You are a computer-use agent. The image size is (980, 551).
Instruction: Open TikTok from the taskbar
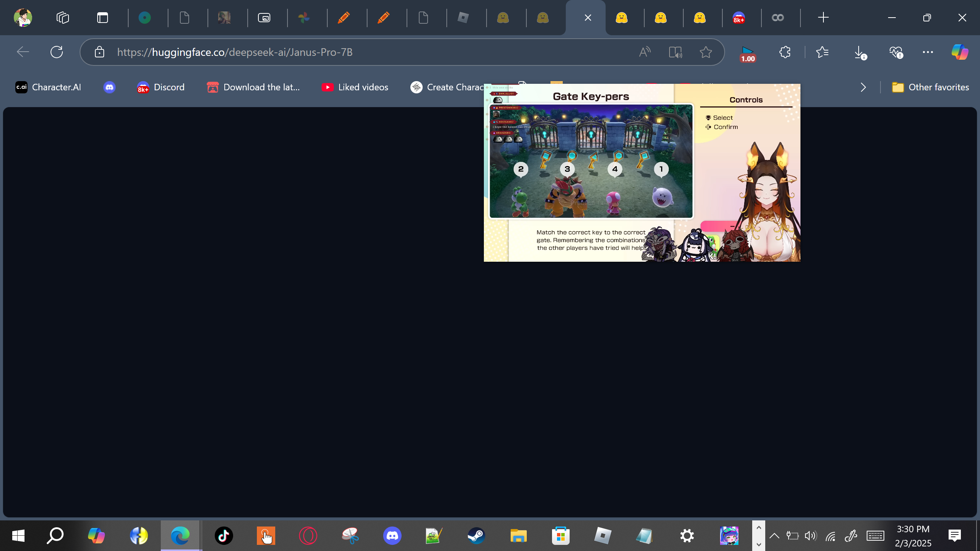[224, 536]
